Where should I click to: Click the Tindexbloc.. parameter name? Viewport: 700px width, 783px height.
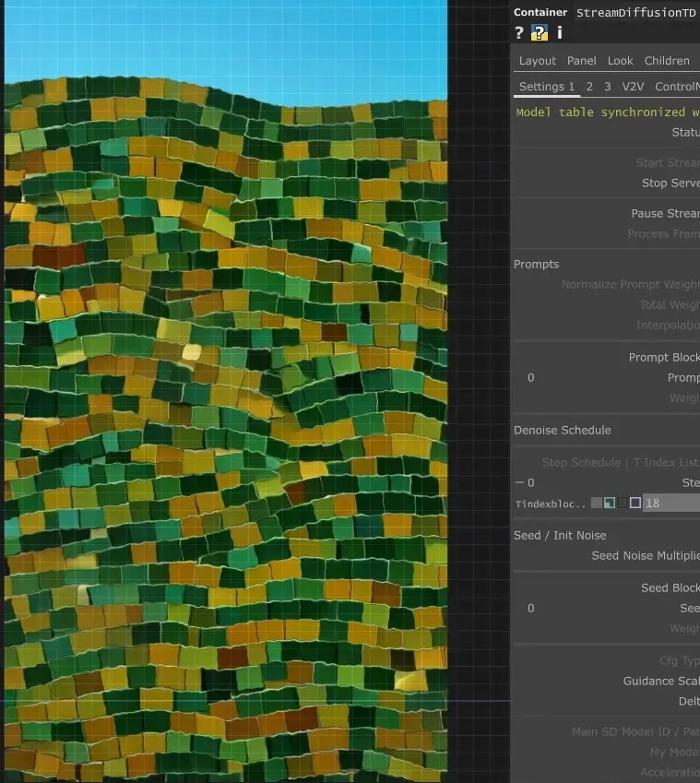[551, 504]
